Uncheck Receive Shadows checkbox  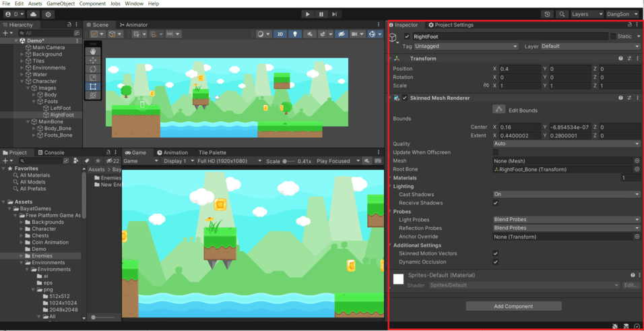tap(496, 203)
